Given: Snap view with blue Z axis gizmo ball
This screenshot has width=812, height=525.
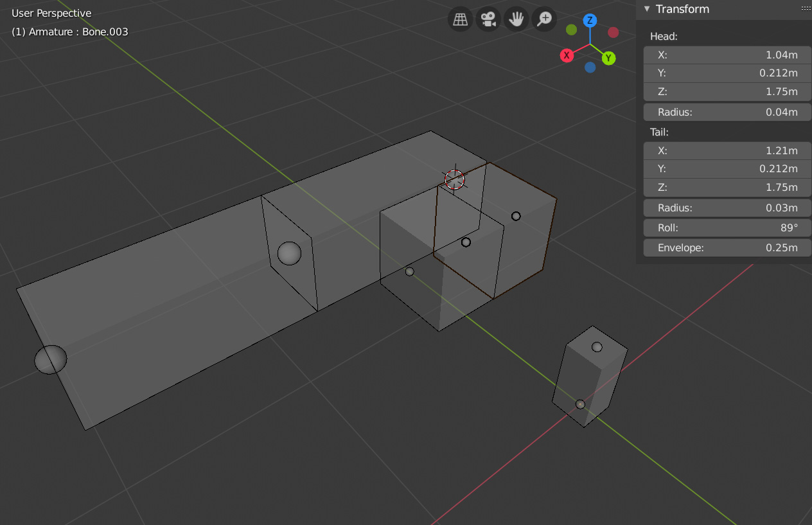Looking at the screenshot, I should 590,21.
